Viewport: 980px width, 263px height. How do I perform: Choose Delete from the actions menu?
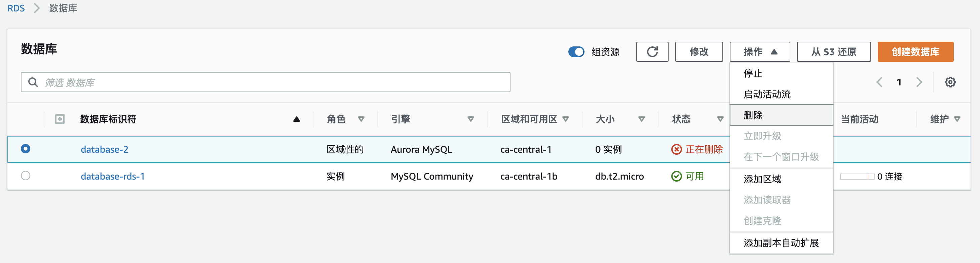pyautogui.click(x=753, y=115)
